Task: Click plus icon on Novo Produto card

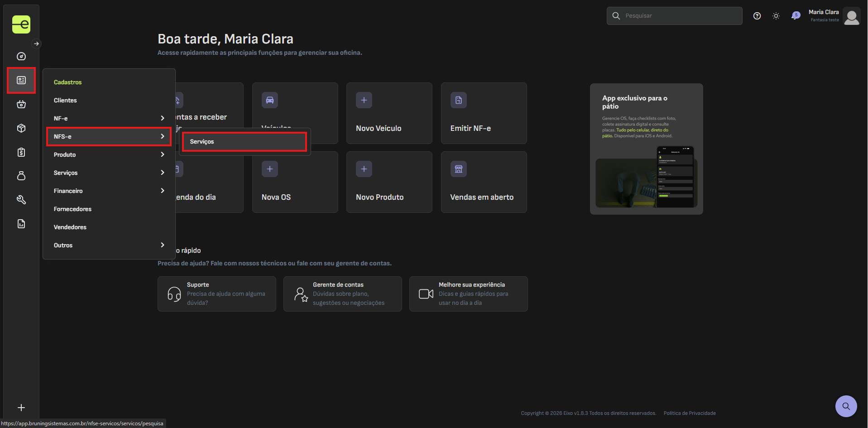Action: coord(364,169)
